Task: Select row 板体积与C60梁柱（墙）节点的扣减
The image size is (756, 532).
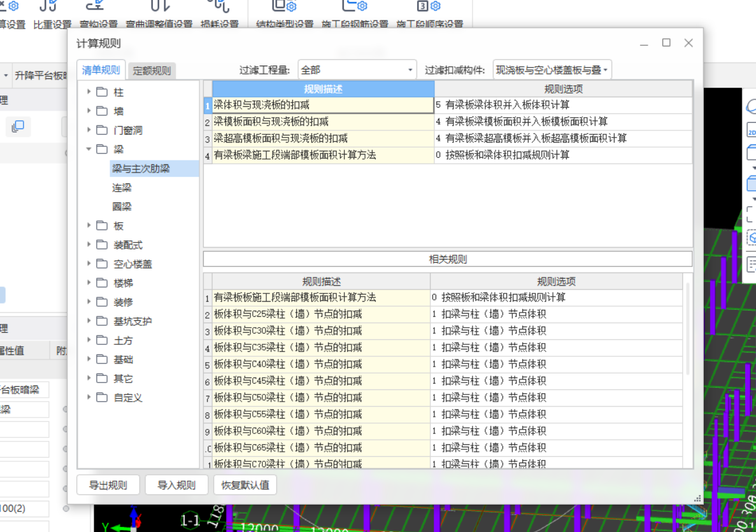Action: [x=321, y=431]
